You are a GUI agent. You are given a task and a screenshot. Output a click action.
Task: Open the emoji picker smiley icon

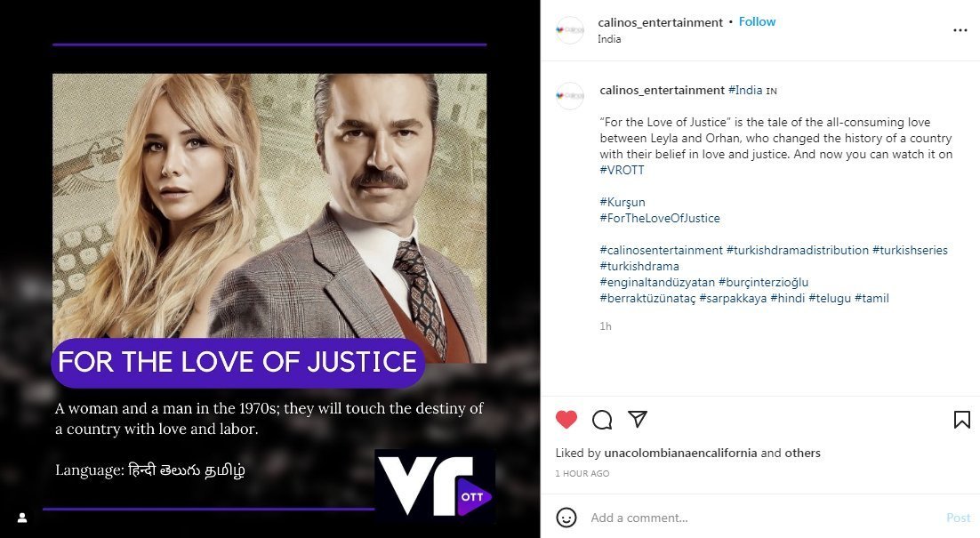(566, 518)
